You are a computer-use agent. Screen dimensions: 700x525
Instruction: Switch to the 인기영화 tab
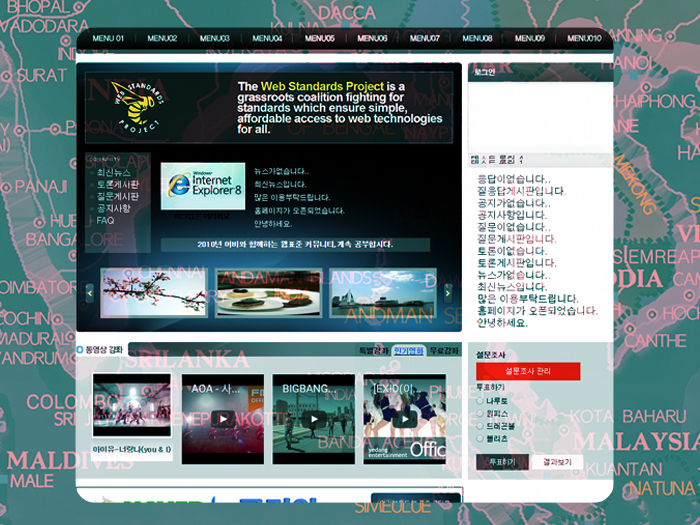pos(408,351)
